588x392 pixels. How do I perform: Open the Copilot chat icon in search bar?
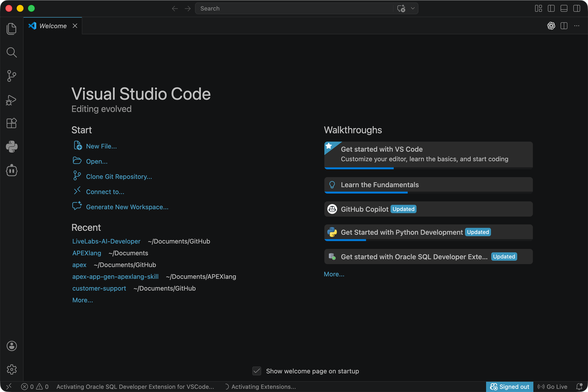point(401,8)
